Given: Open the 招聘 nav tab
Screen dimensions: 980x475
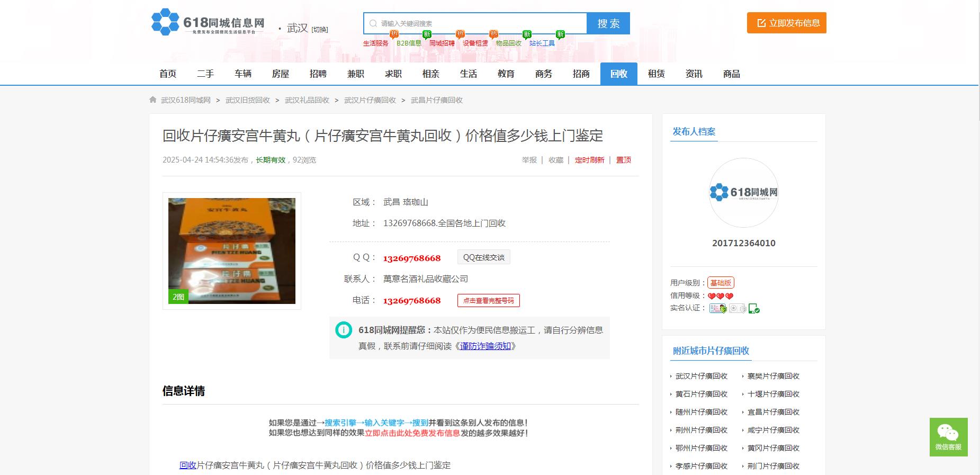Looking at the screenshot, I should pos(318,74).
